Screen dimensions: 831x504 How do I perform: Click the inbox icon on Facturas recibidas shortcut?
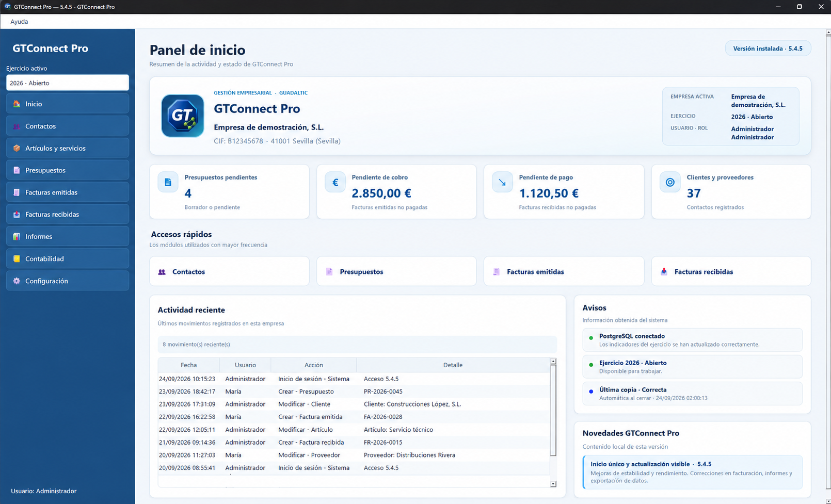pyautogui.click(x=664, y=272)
